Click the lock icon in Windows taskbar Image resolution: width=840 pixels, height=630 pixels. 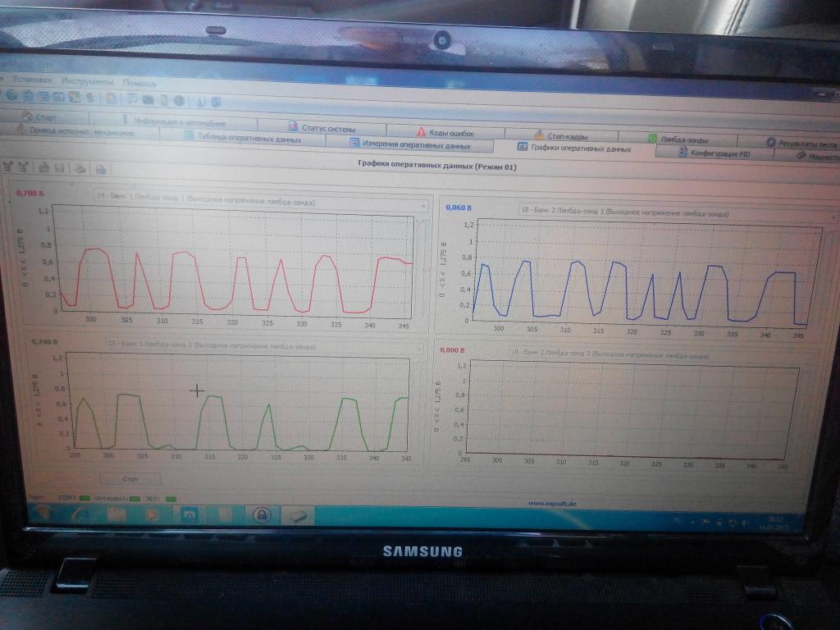(261, 516)
